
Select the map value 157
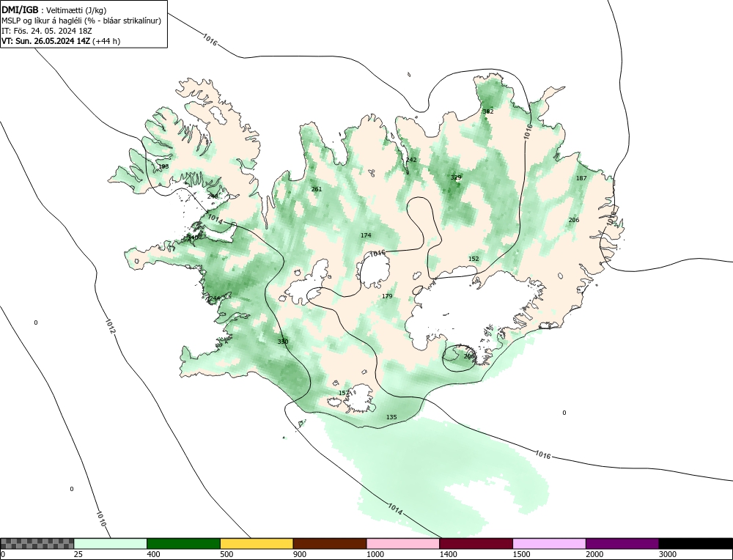tap(344, 393)
